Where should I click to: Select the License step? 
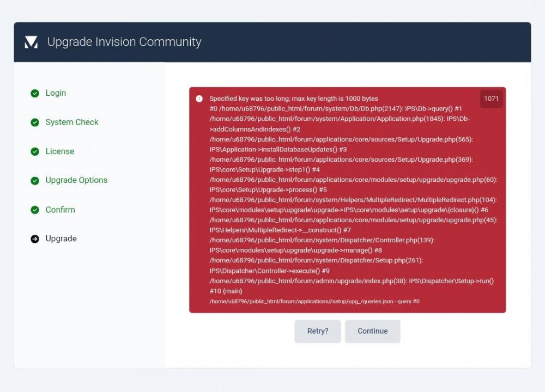tap(60, 151)
